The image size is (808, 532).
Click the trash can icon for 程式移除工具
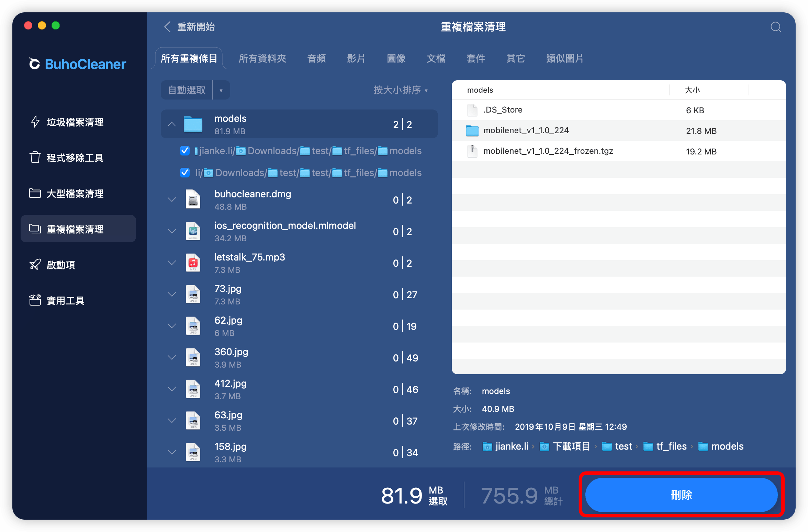(35, 158)
